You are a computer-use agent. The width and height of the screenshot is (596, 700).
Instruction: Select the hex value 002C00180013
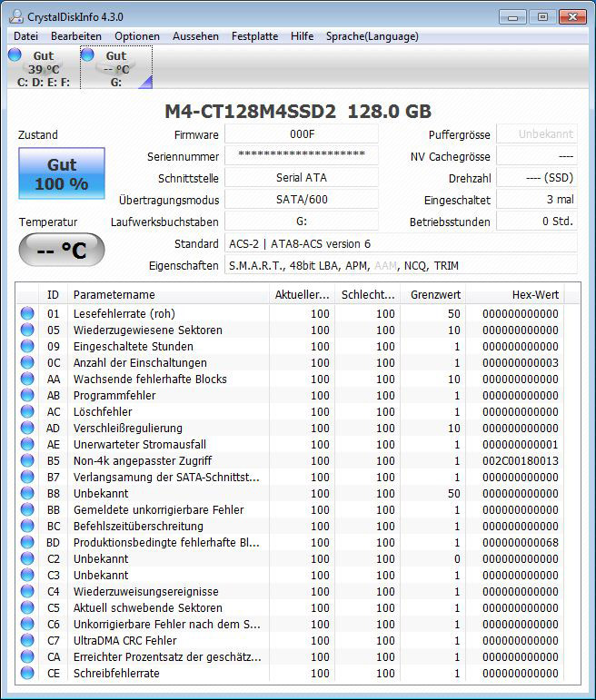click(x=521, y=460)
